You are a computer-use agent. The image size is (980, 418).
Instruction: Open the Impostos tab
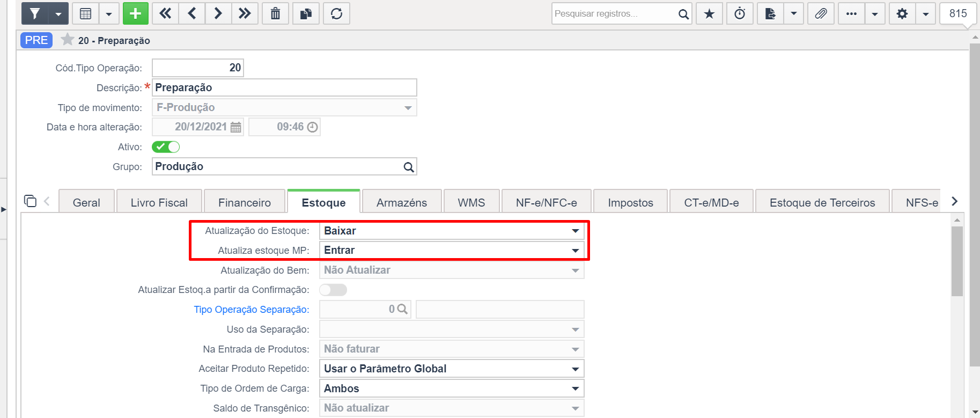631,203
